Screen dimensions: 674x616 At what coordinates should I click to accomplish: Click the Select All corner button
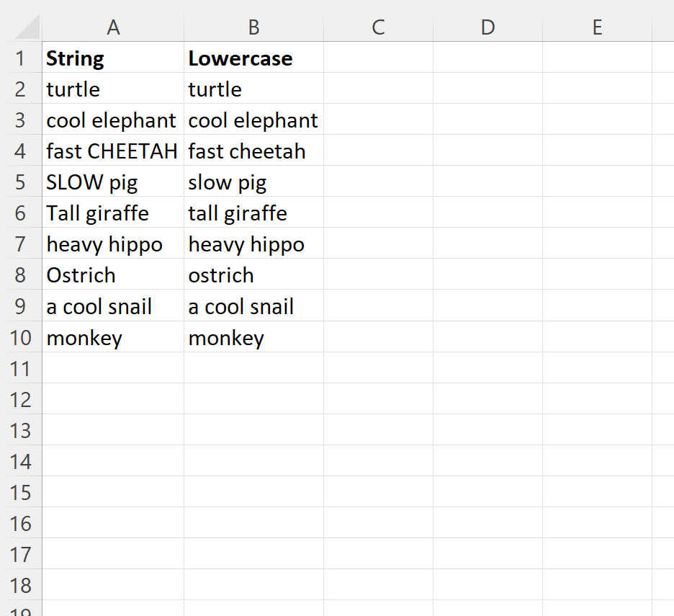click(x=21, y=27)
